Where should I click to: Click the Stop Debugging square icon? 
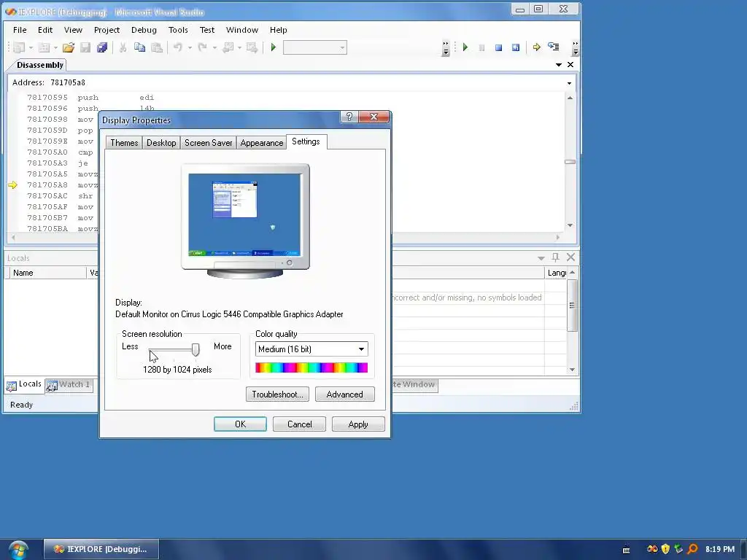pyautogui.click(x=498, y=47)
